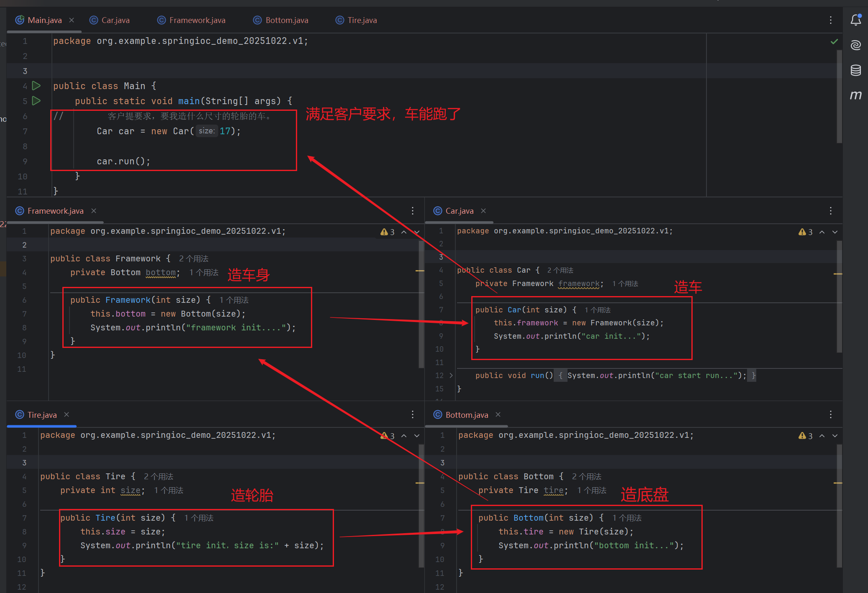
Task: Jump to next highlighted error in Bottom.java
Action: point(835,436)
